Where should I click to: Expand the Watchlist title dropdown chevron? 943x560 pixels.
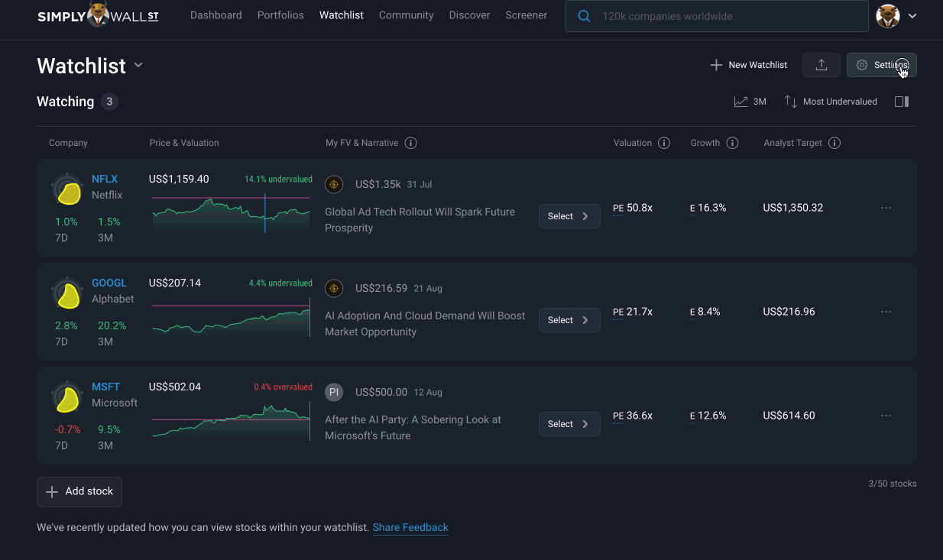click(138, 66)
